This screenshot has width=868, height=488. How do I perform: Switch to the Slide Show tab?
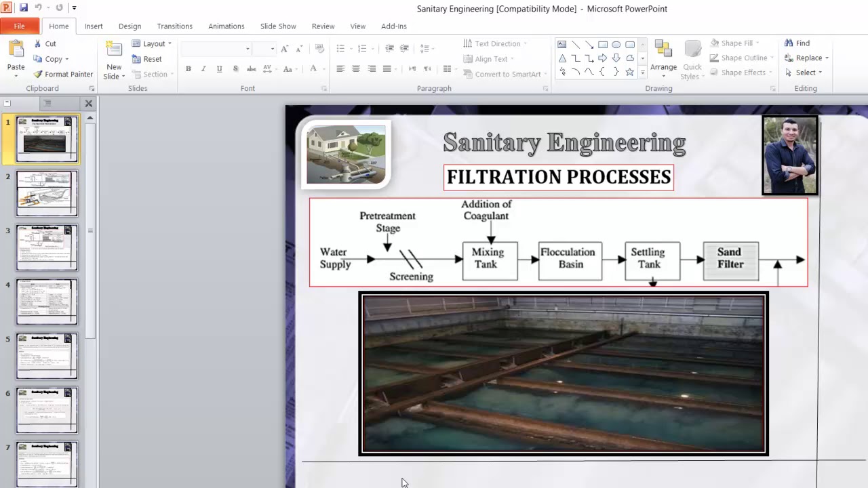click(278, 26)
